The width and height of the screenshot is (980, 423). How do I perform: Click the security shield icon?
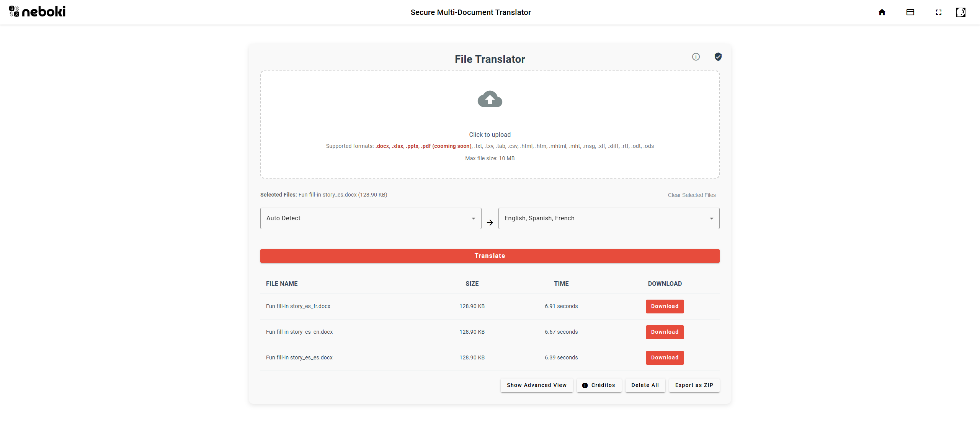click(718, 57)
